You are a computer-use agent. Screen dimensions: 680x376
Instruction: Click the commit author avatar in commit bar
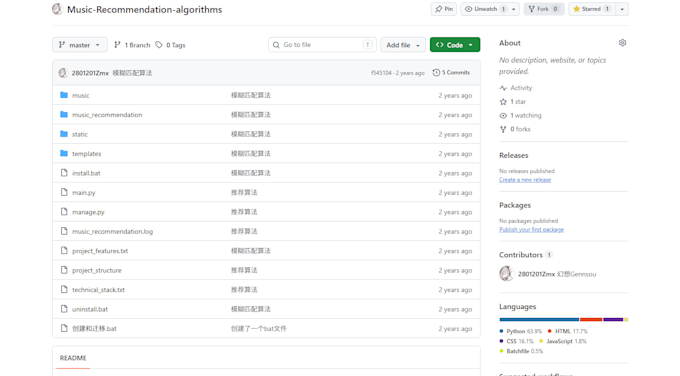(x=63, y=73)
